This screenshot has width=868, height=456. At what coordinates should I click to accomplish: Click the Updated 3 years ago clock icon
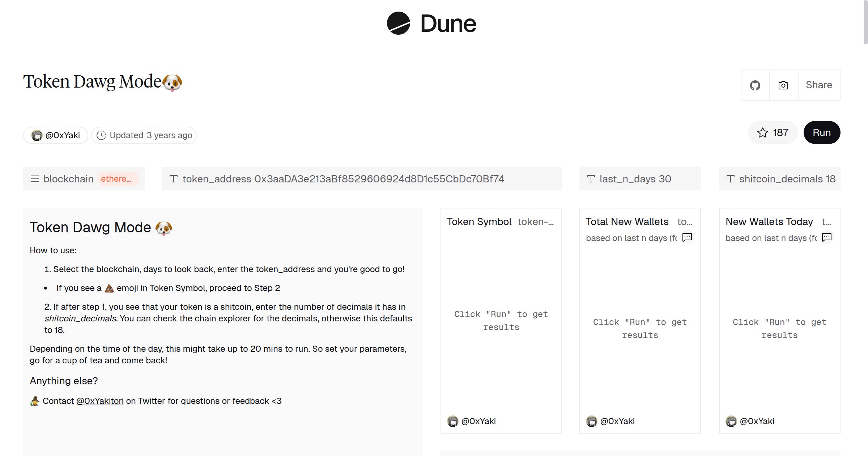[x=101, y=135]
